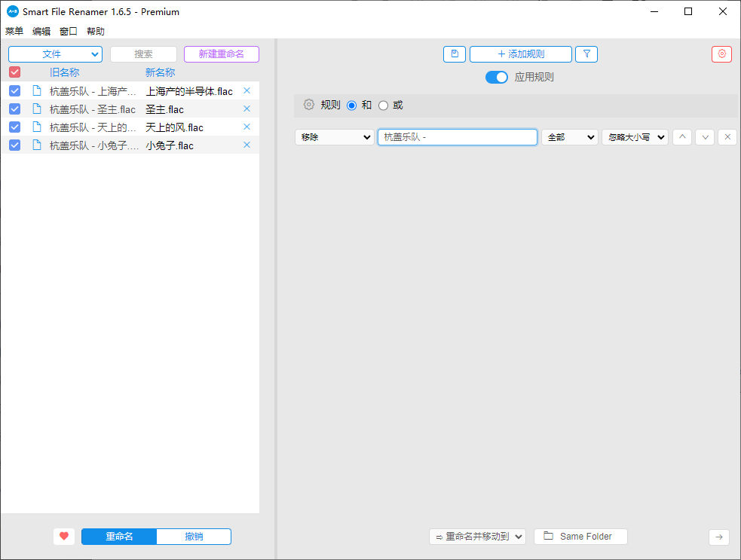Open the 移除 rule type dropdown
The image size is (741, 560).
[x=335, y=137]
